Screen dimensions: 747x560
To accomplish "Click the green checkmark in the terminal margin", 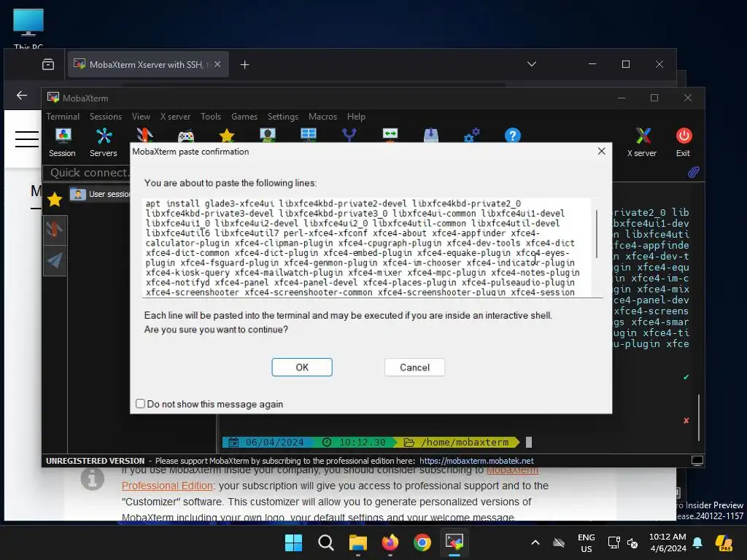I will coord(686,377).
